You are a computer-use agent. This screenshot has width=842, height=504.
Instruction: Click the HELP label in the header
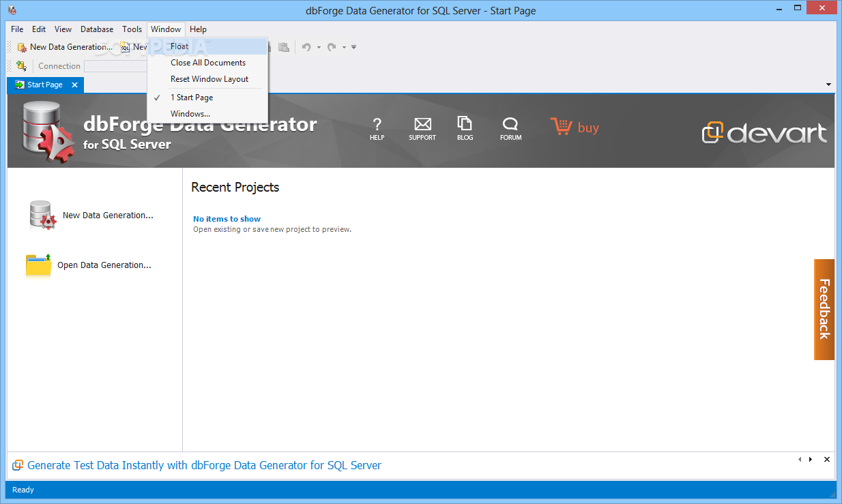[377, 138]
